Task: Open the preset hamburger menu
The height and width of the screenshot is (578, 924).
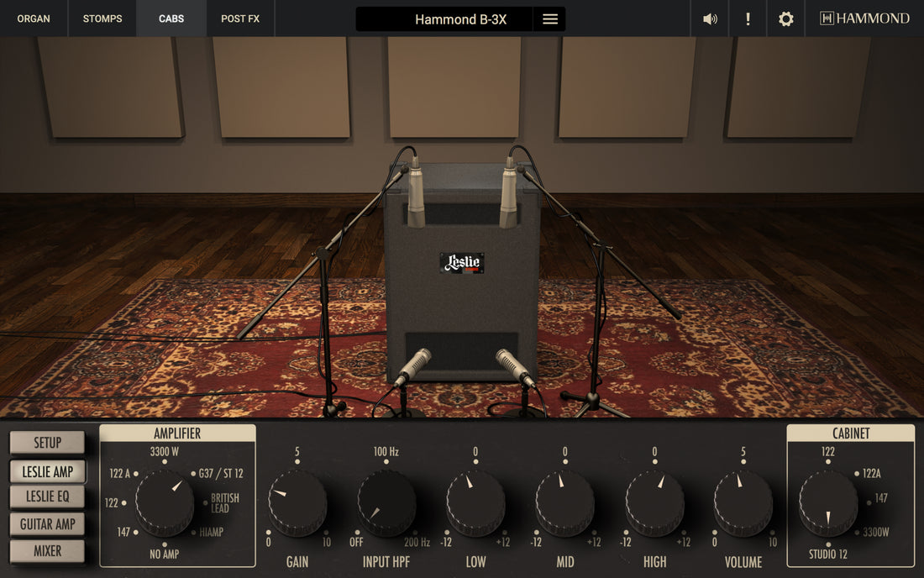Action: [550, 18]
